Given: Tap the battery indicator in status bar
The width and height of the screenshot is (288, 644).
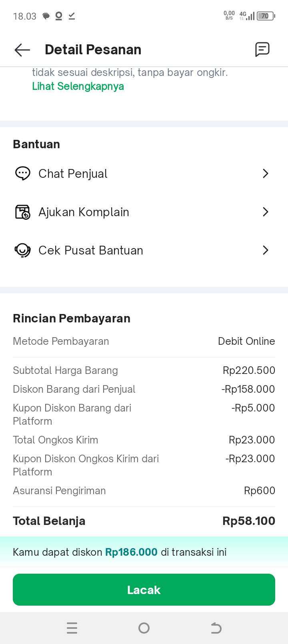Looking at the screenshot, I should tap(266, 16).
